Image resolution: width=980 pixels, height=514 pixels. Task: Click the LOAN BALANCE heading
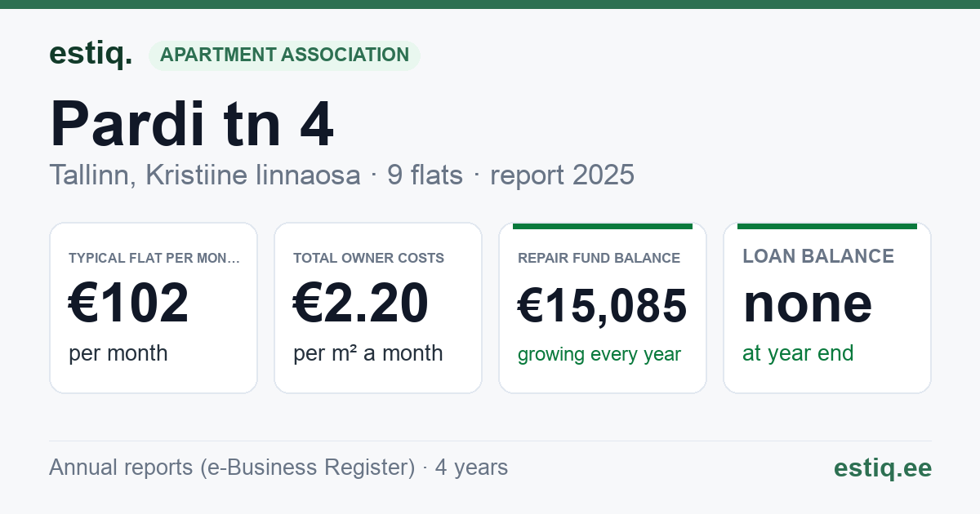(818, 256)
